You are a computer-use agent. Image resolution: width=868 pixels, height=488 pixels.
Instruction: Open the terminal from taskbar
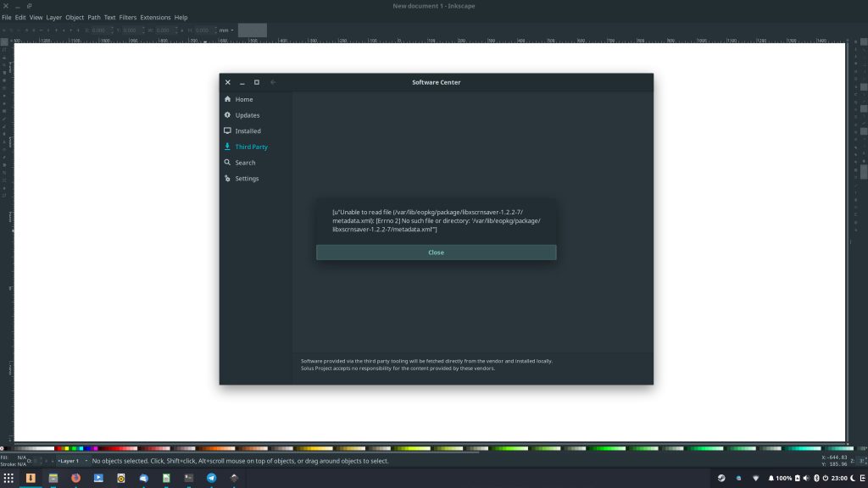click(x=189, y=478)
